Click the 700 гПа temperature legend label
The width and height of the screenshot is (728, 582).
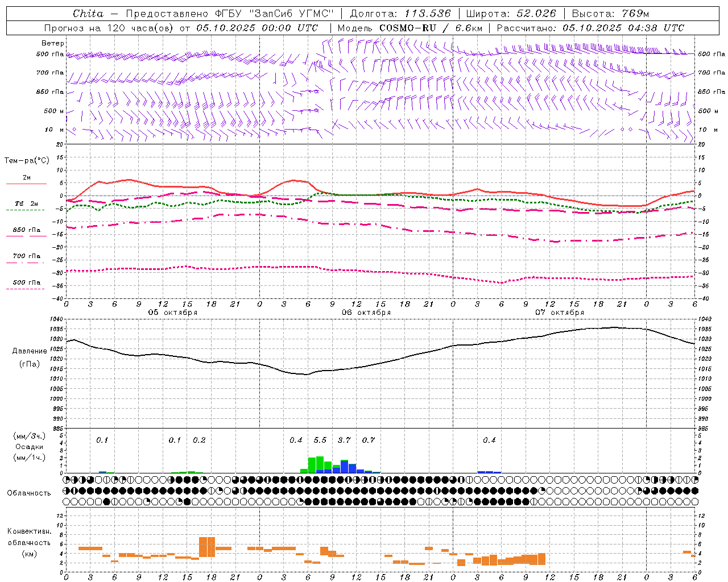pyautogui.click(x=27, y=256)
